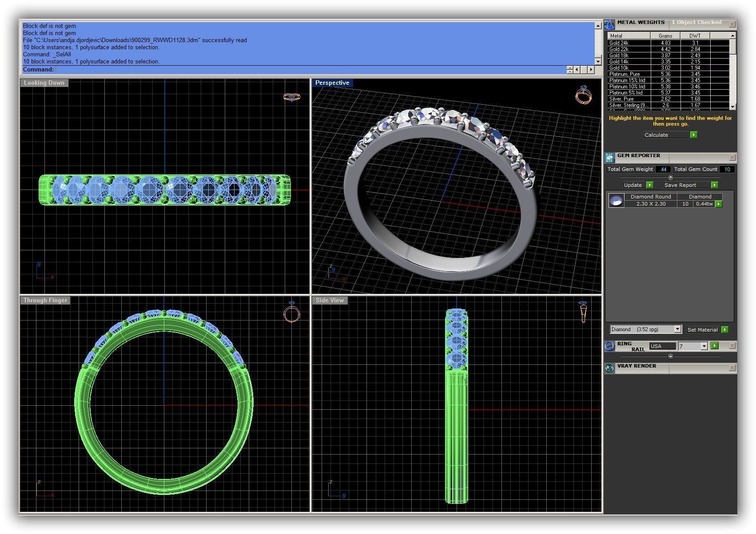Click the DWT column header
Image resolution: width=756 pixels, height=534 pixels.
[x=695, y=36]
